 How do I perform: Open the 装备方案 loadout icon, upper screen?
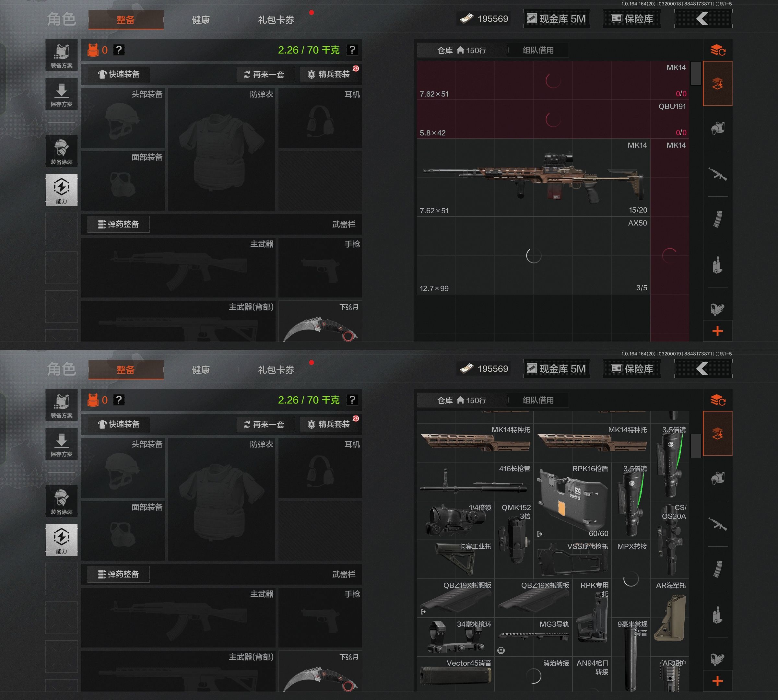click(x=62, y=55)
